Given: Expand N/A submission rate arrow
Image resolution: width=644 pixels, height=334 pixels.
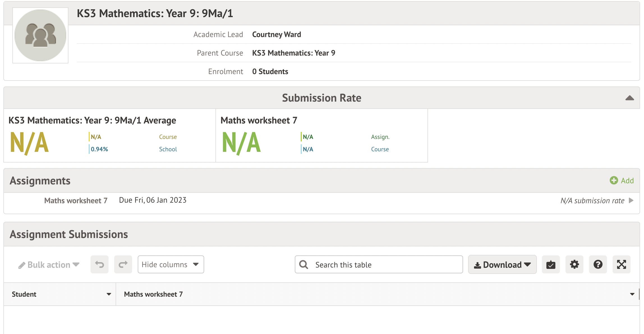Looking at the screenshot, I should click(631, 200).
